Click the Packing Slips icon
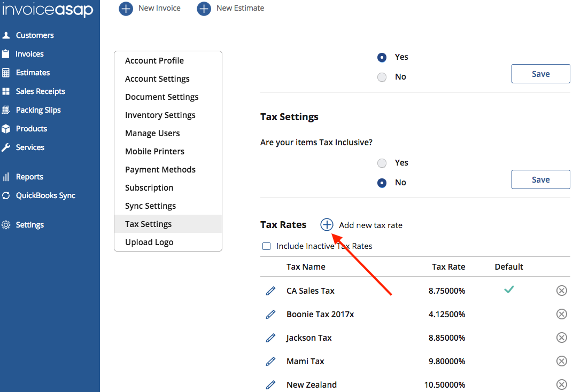Viewport: 573px width, 392px height. [x=6, y=110]
